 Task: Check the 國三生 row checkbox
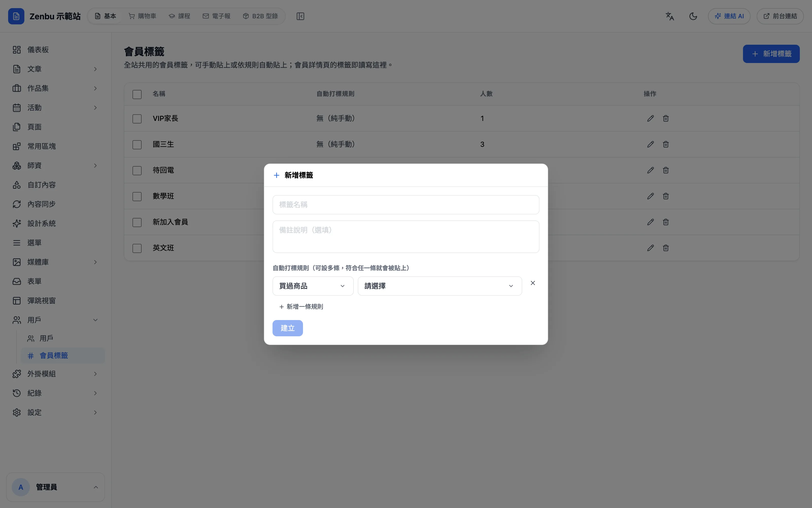(x=137, y=145)
